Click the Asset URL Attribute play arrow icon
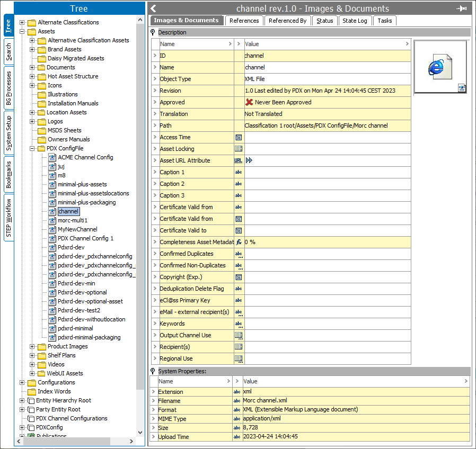Image resolution: width=476 pixels, height=449 pixels. click(249, 160)
